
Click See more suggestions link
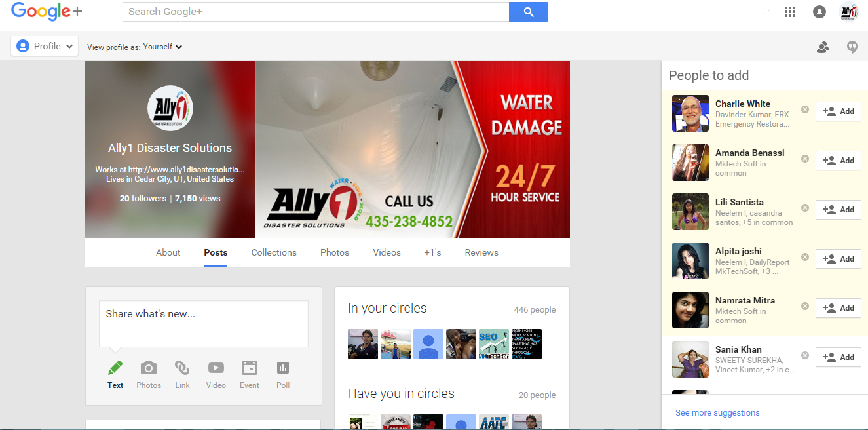click(x=717, y=413)
